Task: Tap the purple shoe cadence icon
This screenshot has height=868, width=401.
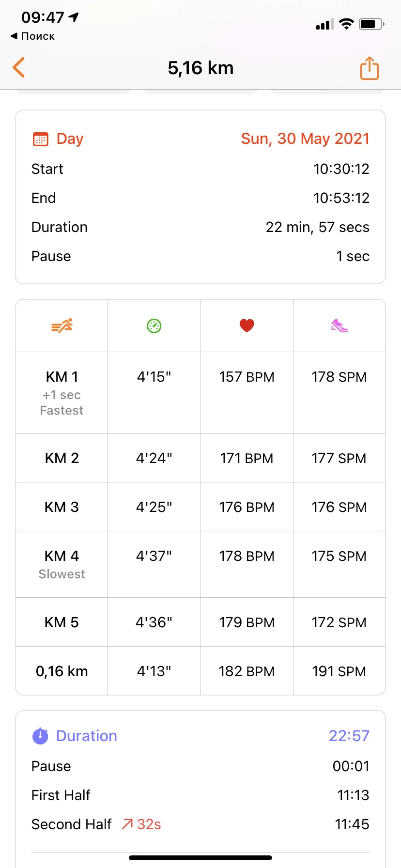Action: click(x=339, y=325)
